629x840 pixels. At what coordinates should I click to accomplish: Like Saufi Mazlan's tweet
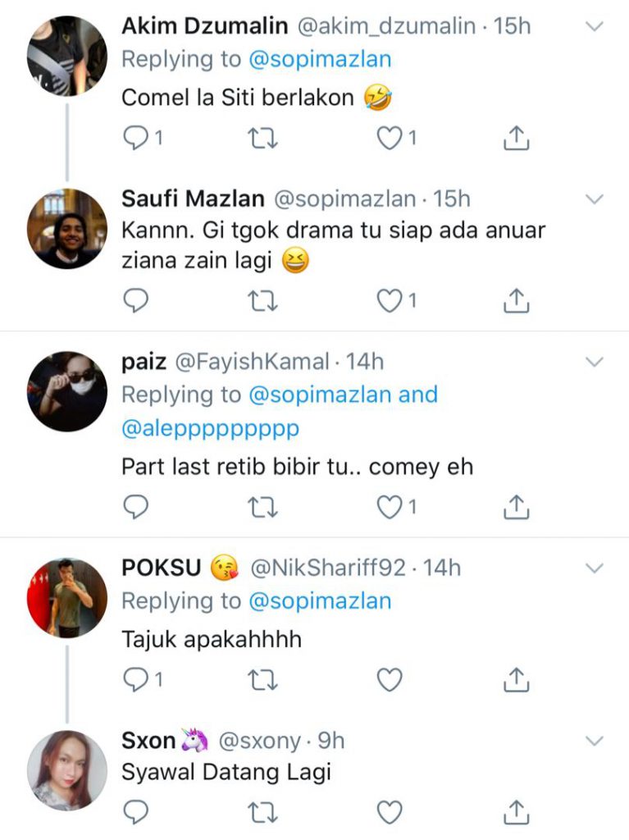click(x=389, y=302)
